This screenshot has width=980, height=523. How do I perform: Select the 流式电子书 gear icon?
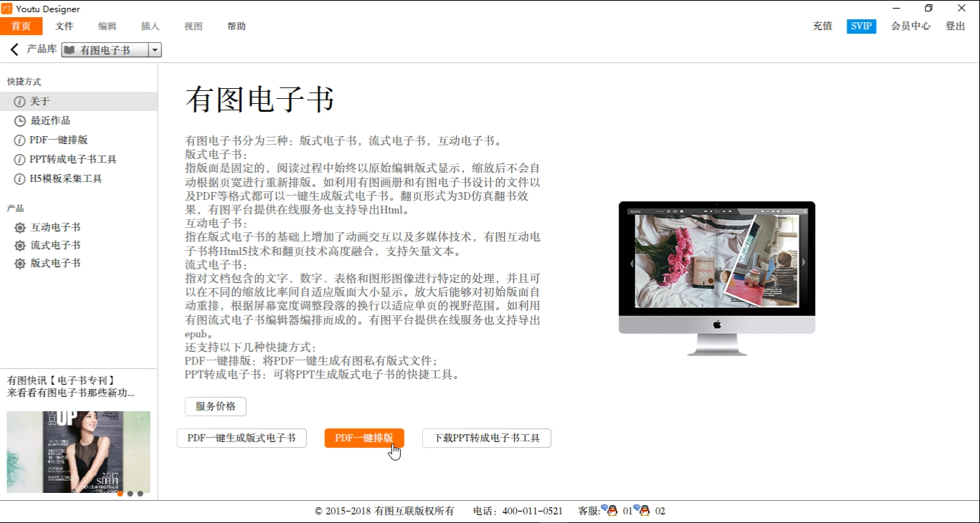pos(21,245)
